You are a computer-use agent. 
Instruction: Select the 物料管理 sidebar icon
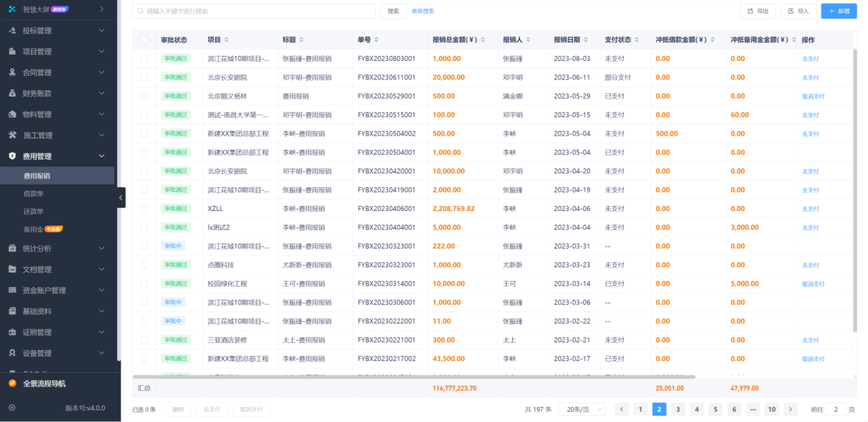coord(12,114)
